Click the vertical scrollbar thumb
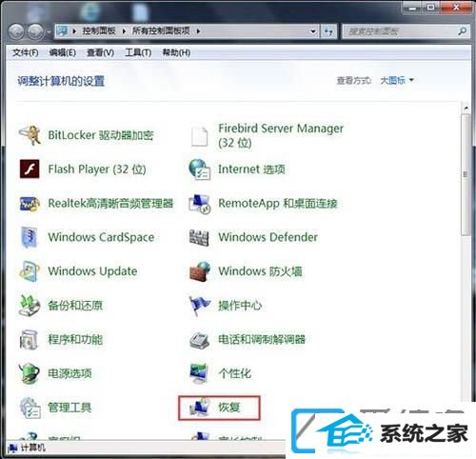This screenshot has height=459, width=476. [x=466, y=174]
